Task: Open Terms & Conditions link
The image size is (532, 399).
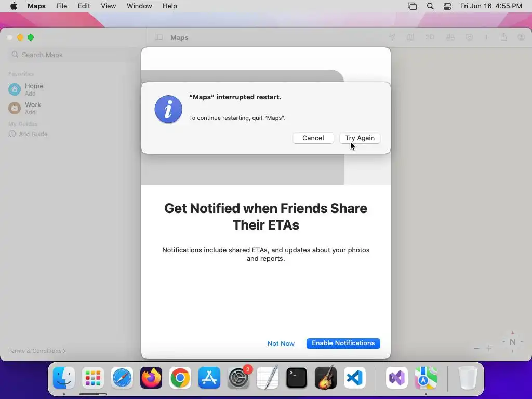Action: point(37,351)
